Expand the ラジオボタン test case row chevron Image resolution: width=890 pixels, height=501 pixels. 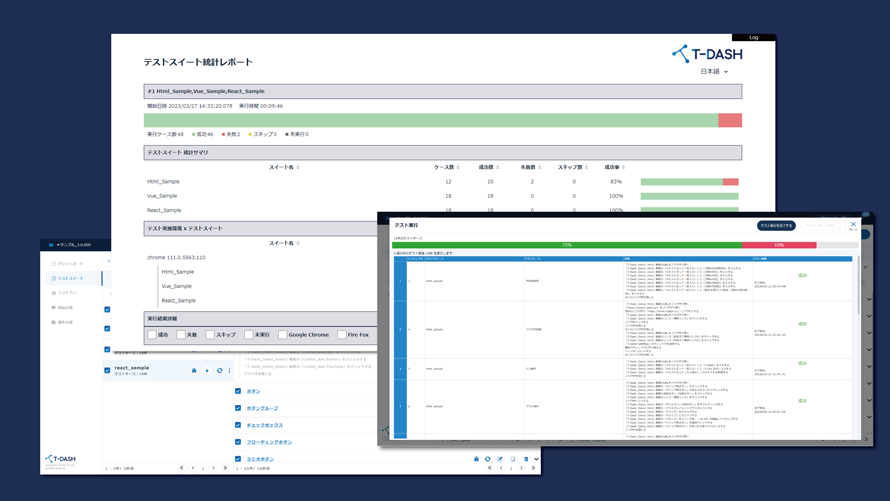(536, 458)
